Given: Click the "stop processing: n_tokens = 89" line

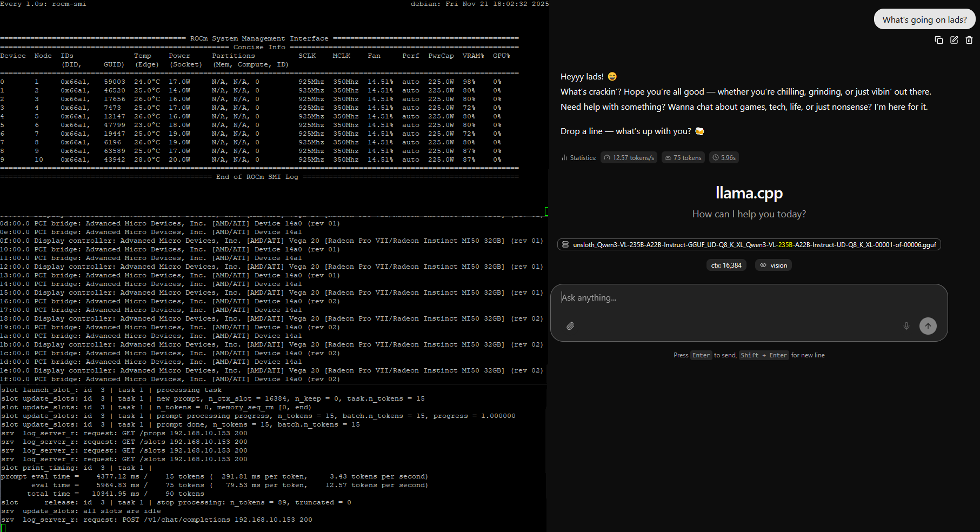Looking at the screenshot, I should pyautogui.click(x=176, y=502).
